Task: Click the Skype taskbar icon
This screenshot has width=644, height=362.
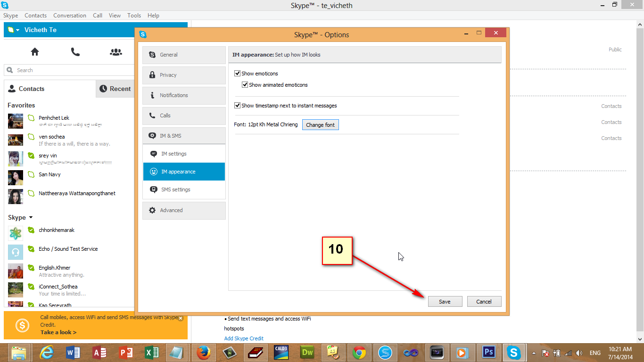Action: click(513, 353)
